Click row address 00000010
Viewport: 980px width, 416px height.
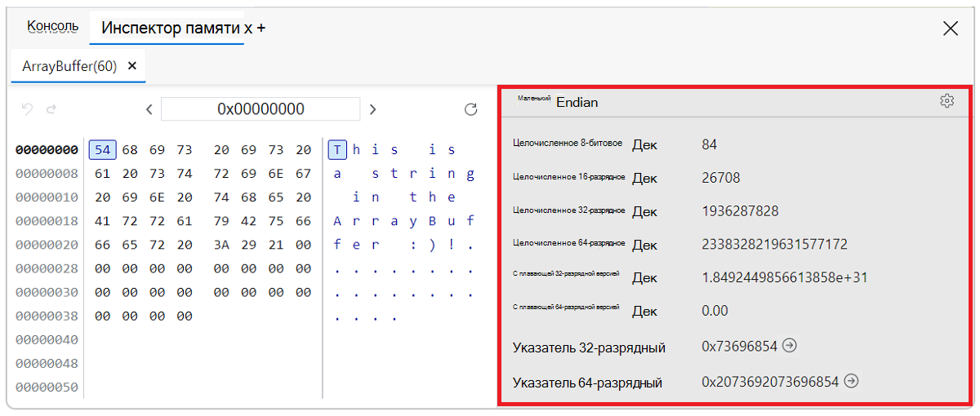47,197
